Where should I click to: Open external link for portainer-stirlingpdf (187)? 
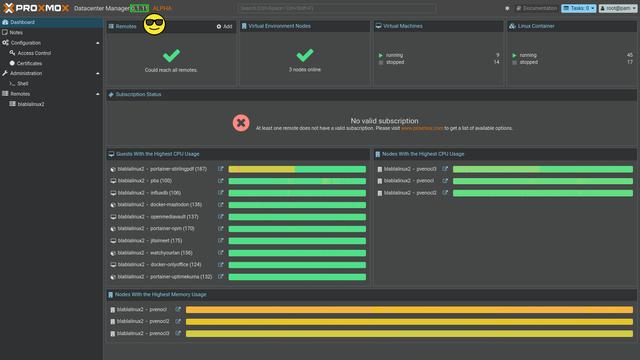click(x=220, y=169)
